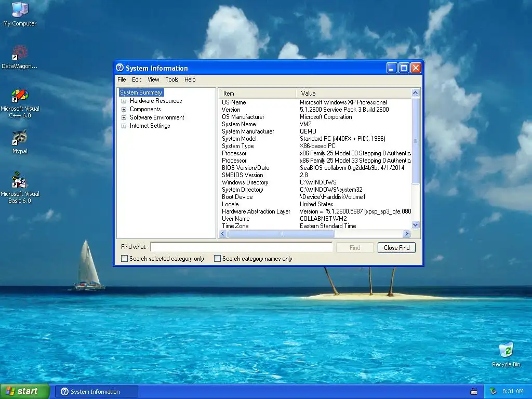Select the System Model row
Viewport: 532px width, 399px height.
point(315,139)
